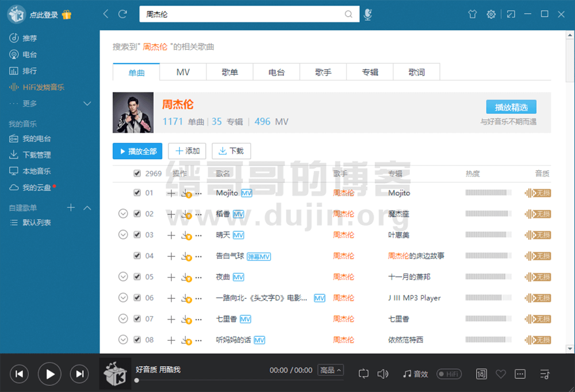Open the play queue list icon

[545, 374]
